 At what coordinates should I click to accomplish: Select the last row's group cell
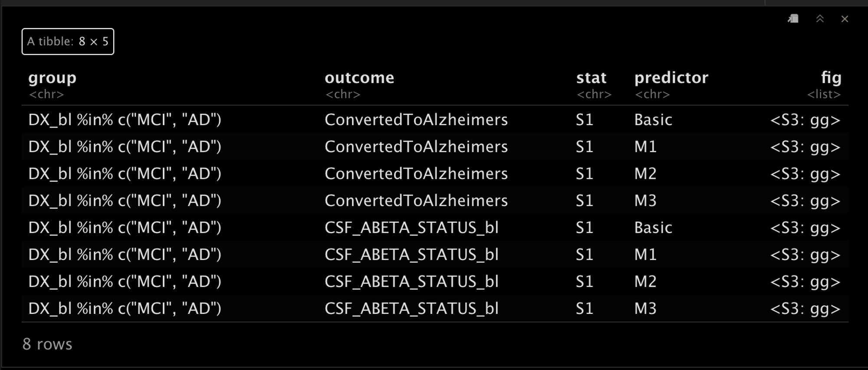125,308
